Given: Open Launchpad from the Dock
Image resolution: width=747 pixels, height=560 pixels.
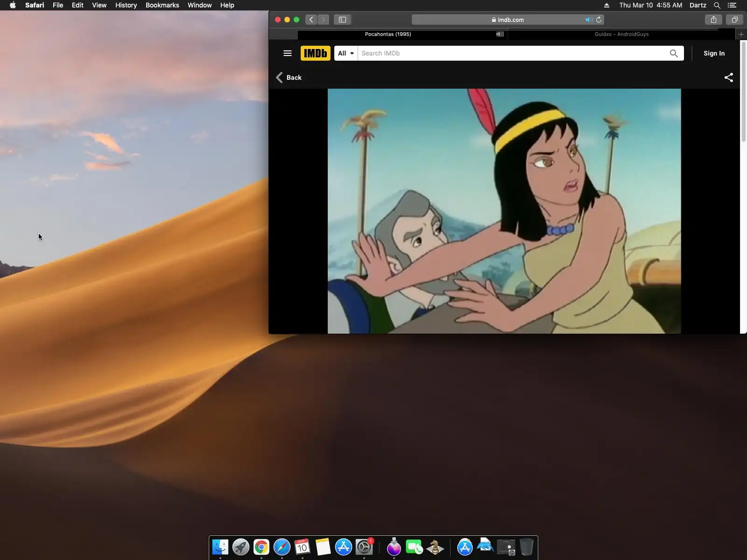Looking at the screenshot, I should tap(241, 547).
